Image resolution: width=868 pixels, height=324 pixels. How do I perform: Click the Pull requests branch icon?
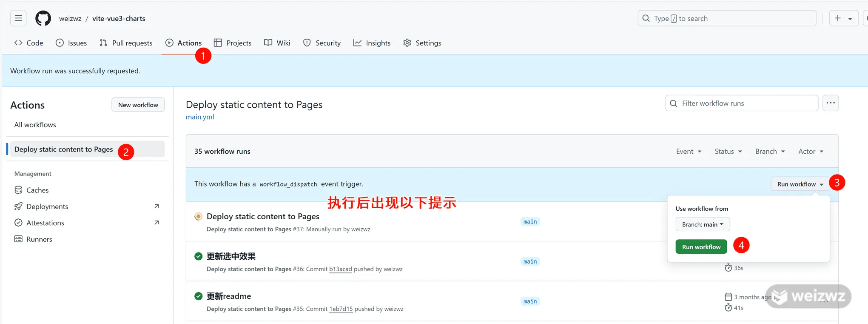[x=103, y=43]
